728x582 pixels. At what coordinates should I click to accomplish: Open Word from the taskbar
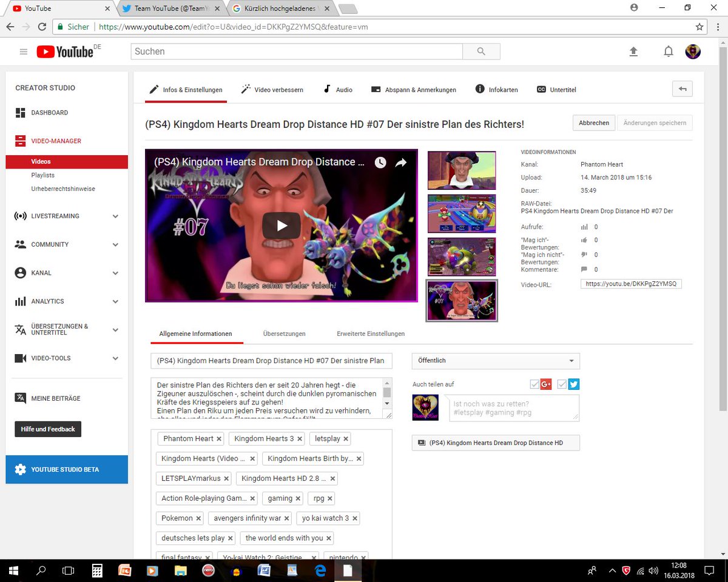(x=264, y=570)
